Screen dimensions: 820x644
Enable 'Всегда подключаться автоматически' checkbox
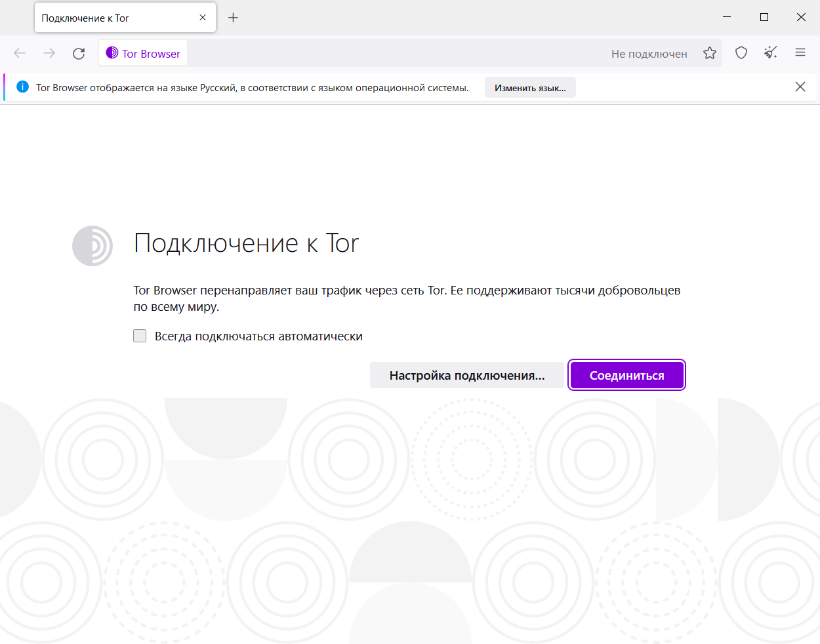coord(140,336)
